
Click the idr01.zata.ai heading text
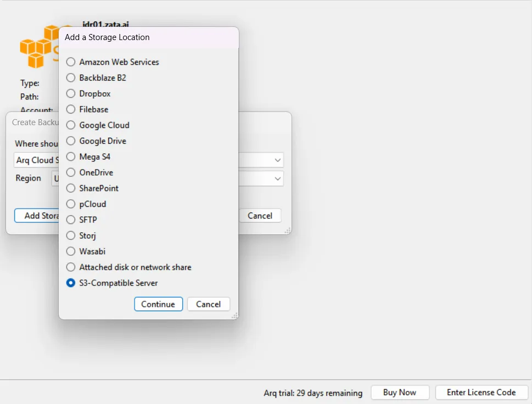[x=105, y=24]
